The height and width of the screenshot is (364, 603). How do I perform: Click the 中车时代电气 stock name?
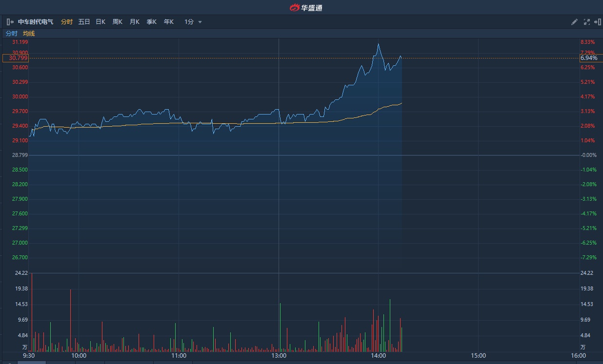point(36,22)
